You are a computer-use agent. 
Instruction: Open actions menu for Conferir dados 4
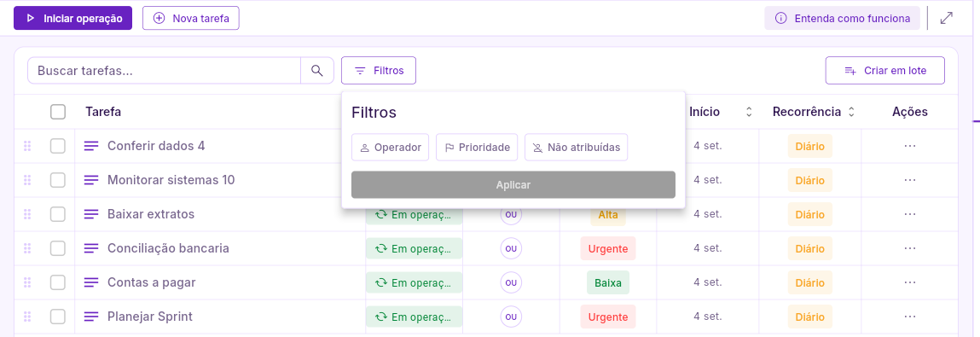pos(909,146)
